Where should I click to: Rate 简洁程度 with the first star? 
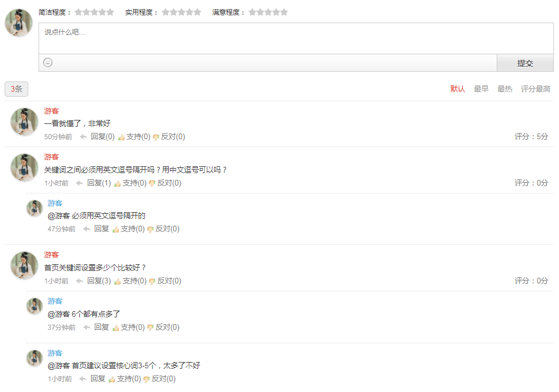click(x=78, y=12)
